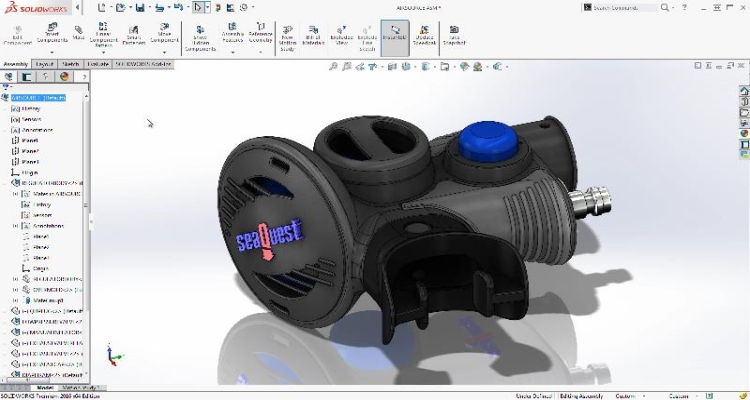
Task: Collapse the left panel using its edge arrow
Action: pyautogui.click(x=91, y=222)
